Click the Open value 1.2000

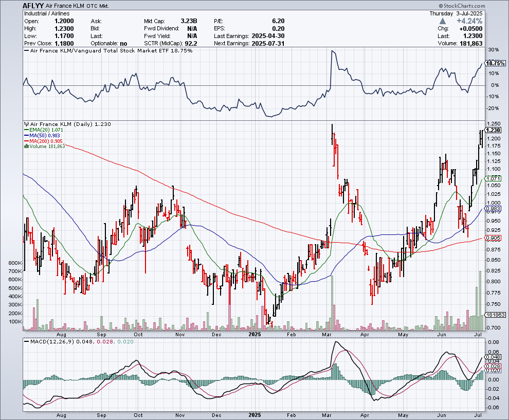(64, 21)
